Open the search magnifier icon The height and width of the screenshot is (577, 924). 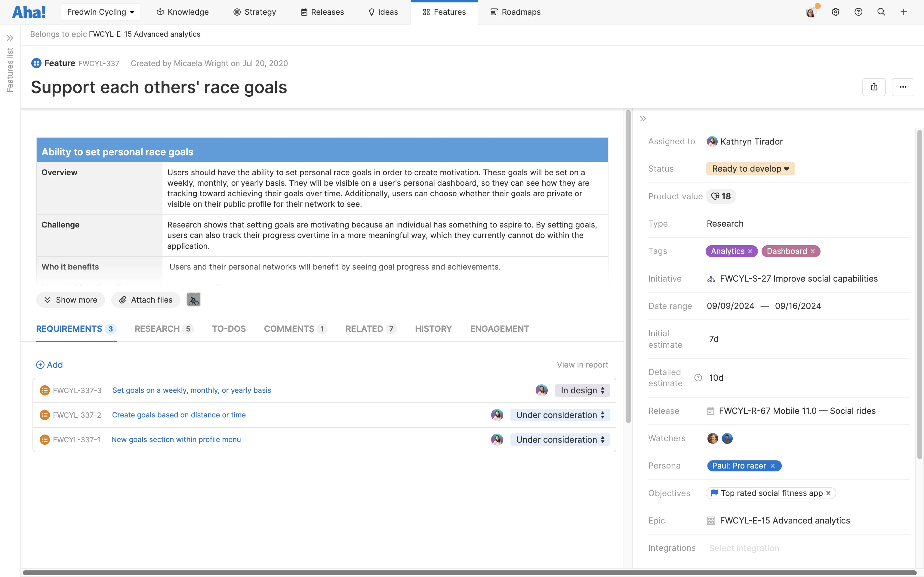click(881, 12)
